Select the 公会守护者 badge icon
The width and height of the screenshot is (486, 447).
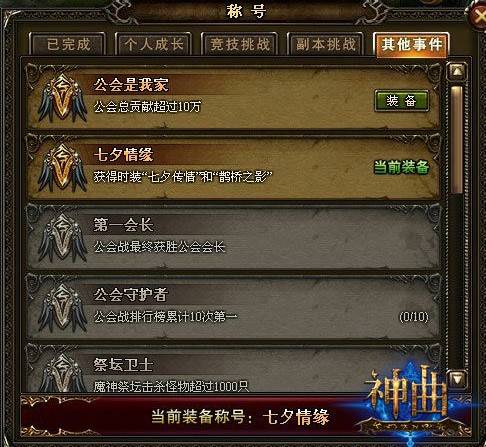(x=62, y=308)
